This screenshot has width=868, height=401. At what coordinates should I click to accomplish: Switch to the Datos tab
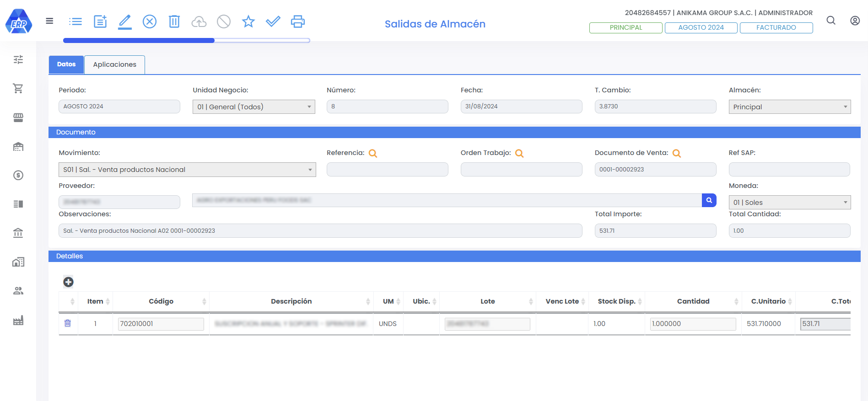[x=66, y=64]
